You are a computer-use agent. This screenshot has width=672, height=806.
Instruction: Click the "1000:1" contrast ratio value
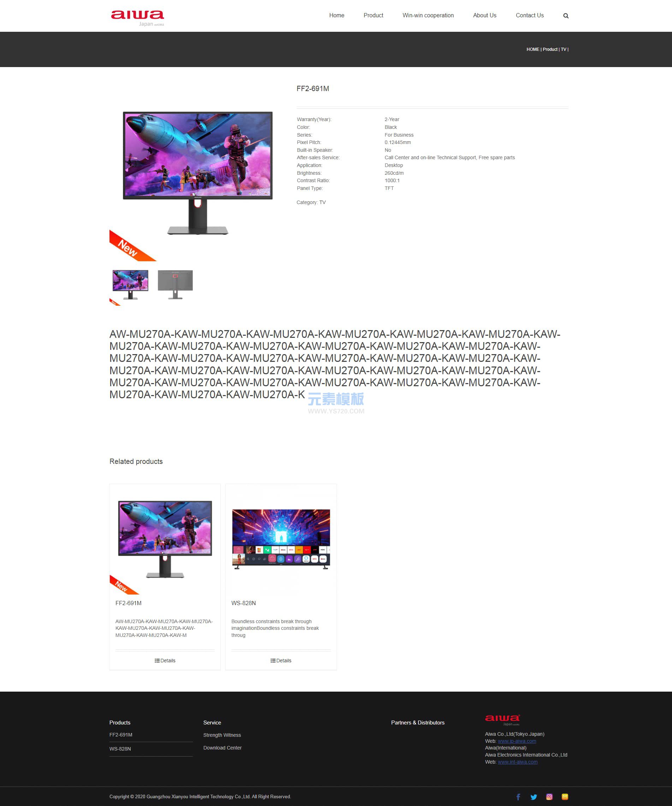click(392, 180)
